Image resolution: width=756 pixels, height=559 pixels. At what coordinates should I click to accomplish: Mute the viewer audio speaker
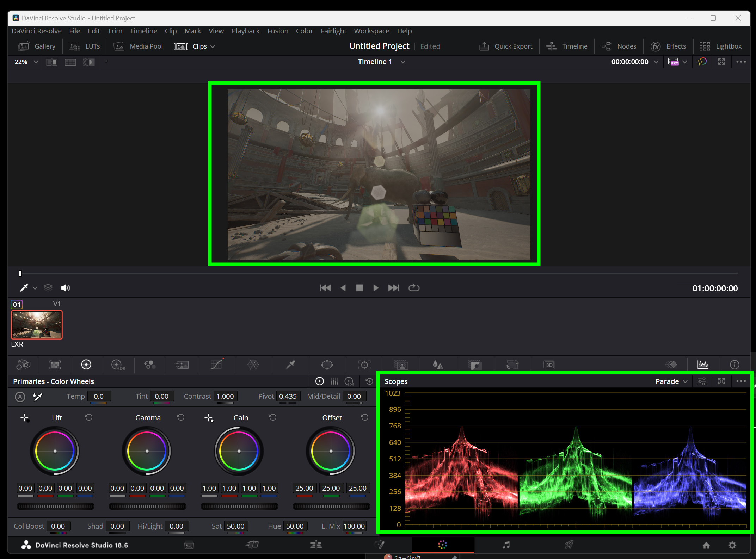(66, 288)
